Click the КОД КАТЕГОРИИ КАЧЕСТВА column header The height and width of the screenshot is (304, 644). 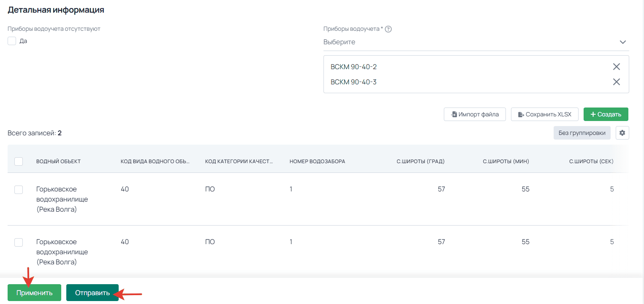(239, 161)
